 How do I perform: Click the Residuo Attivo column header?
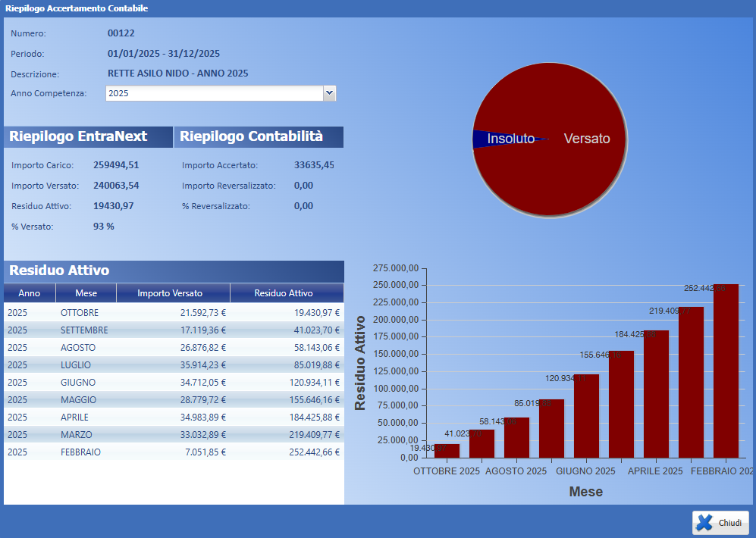pos(286,292)
